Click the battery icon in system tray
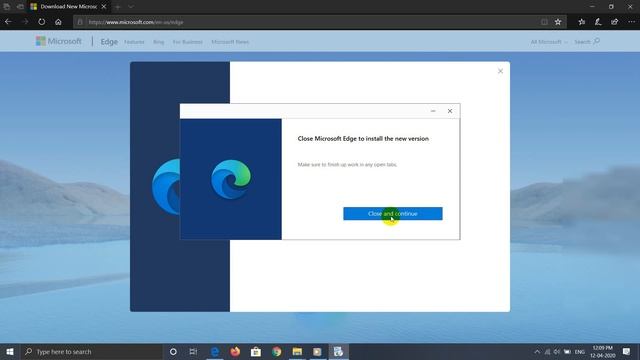Image resolution: width=640 pixels, height=360 pixels. (567, 352)
